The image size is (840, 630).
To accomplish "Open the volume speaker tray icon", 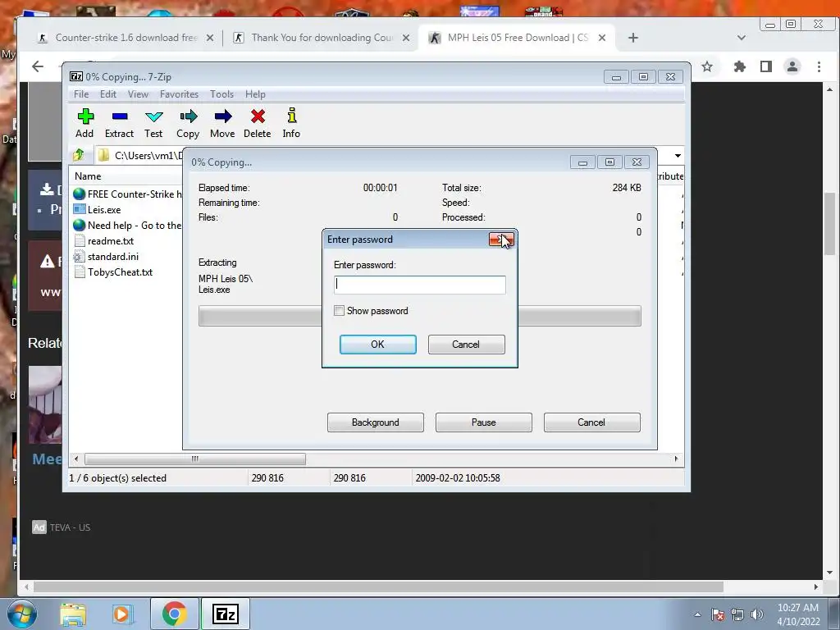I will (x=757, y=614).
